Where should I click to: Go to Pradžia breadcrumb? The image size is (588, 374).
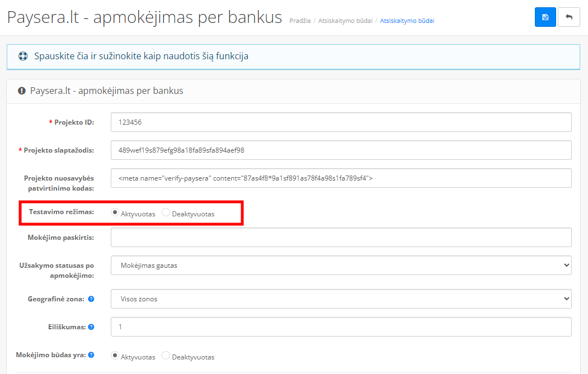click(x=300, y=21)
